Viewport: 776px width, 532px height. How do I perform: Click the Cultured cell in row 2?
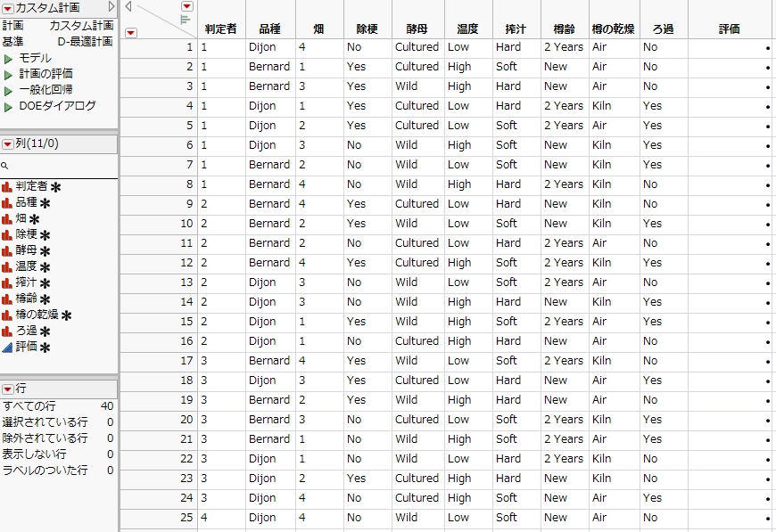(x=417, y=67)
